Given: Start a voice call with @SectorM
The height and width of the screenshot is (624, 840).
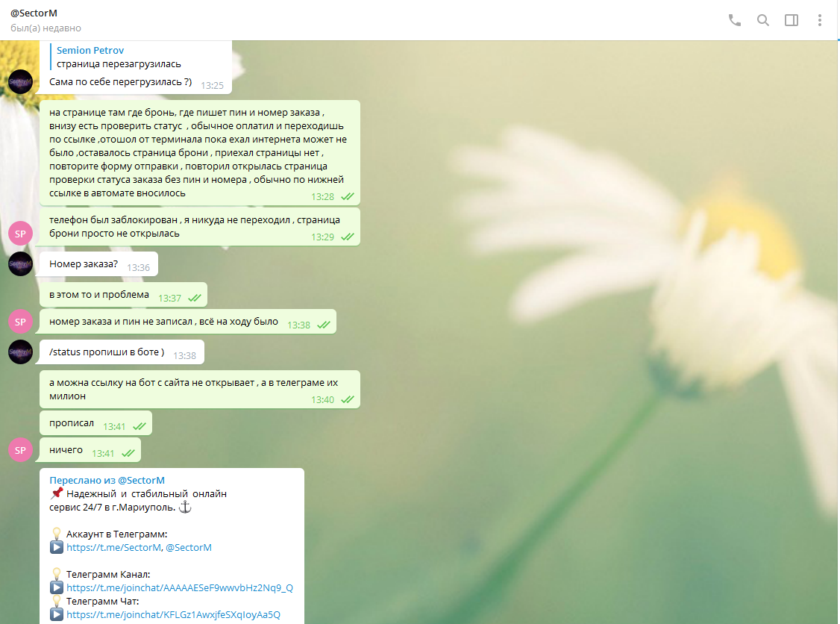Looking at the screenshot, I should click(735, 20).
